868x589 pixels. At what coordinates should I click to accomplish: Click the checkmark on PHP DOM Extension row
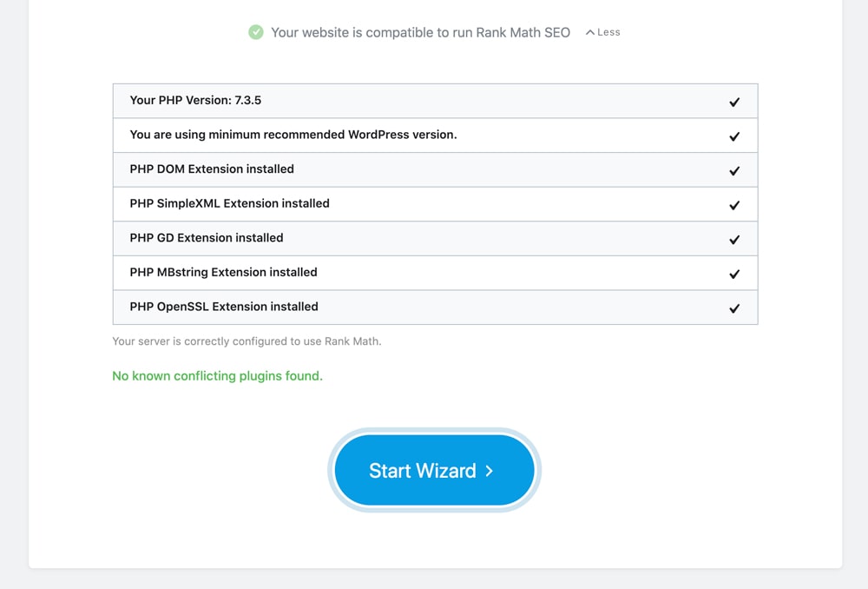(x=734, y=169)
